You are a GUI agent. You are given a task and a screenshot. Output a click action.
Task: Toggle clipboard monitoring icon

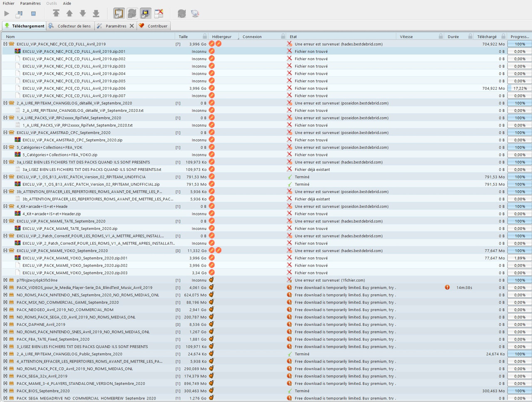tap(119, 14)
